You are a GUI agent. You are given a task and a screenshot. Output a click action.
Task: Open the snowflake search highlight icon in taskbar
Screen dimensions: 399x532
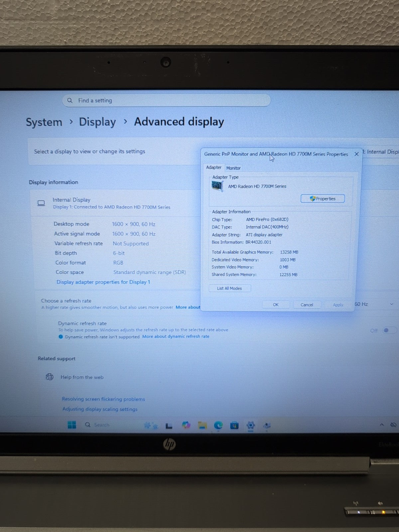click(x=151, y=425)
